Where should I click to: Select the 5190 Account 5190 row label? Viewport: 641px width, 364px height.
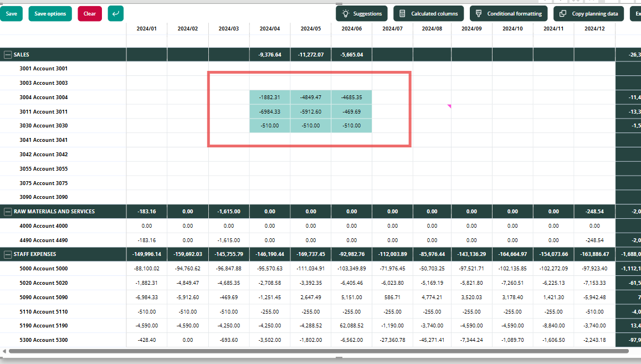(x=44, y=326)
